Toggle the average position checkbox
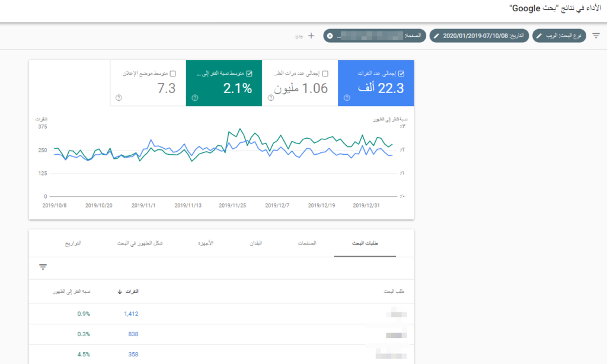The image size is (607, 364). pos(173,73)
